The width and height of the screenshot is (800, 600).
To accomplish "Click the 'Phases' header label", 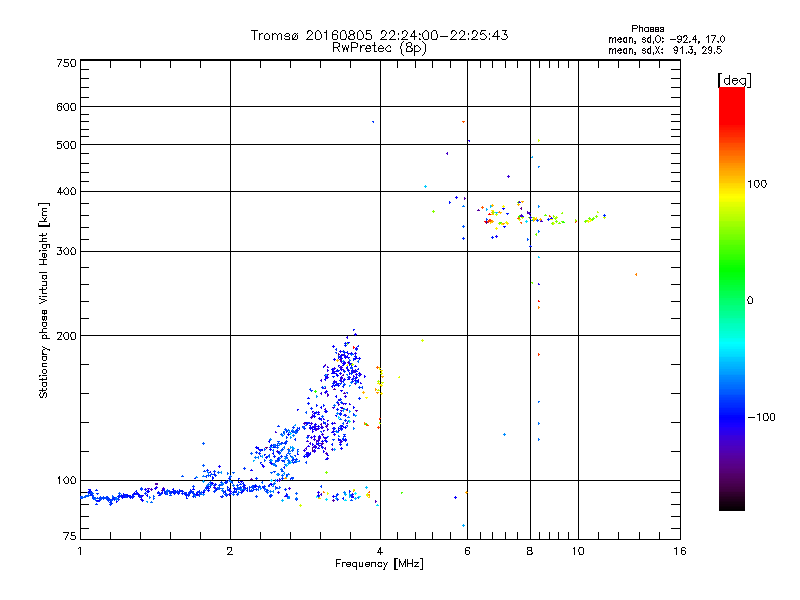I will pos(647,29).
